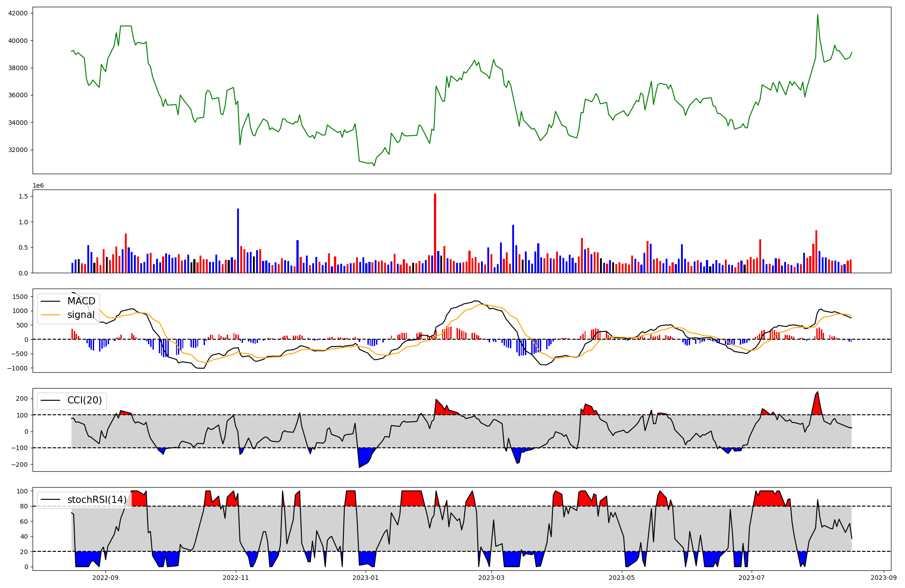905x588 pixels.
Task: Click the 32000 price axis tick label
Action: 18,150
